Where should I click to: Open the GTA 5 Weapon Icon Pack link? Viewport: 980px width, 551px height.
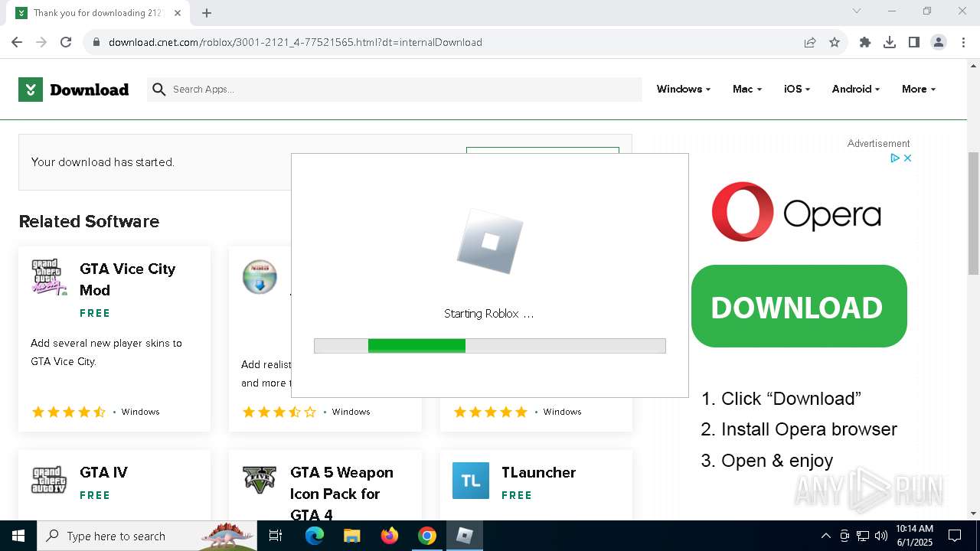341,494
